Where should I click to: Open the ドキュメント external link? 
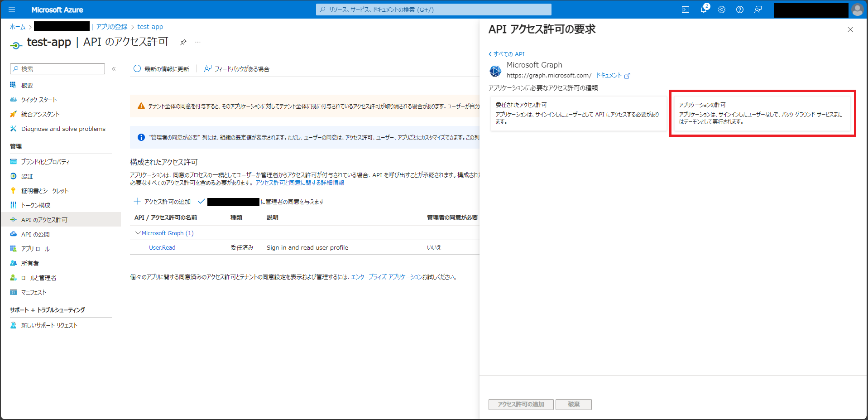click(613, 76)
